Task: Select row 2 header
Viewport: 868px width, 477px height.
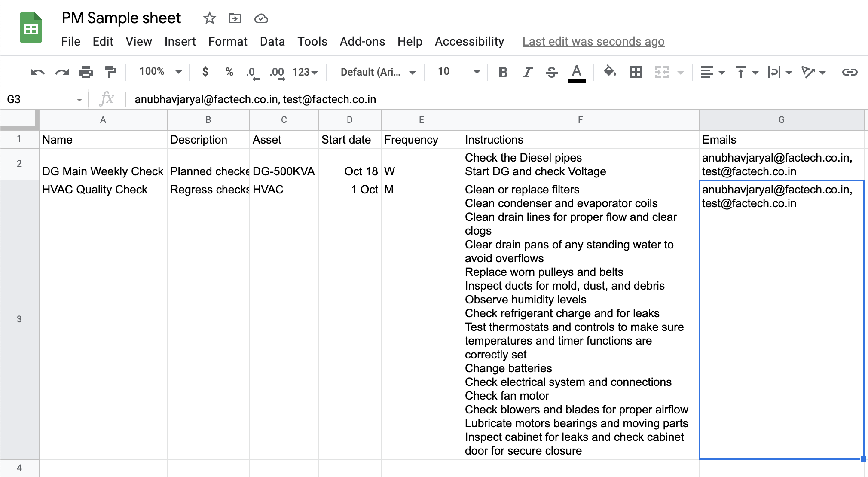Action: (19, 164)
